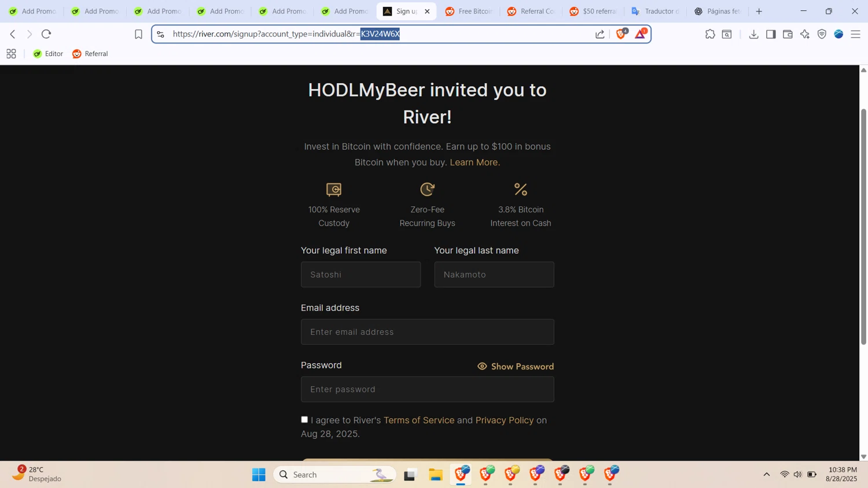Screen dimensions: 868x488
Task: Show hidden system tray icons
Action: coord(767,475)
